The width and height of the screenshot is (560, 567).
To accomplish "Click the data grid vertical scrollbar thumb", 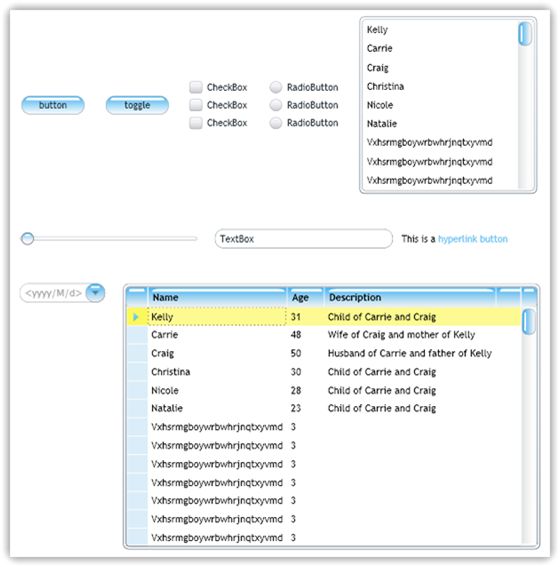I will coord(529,321).
